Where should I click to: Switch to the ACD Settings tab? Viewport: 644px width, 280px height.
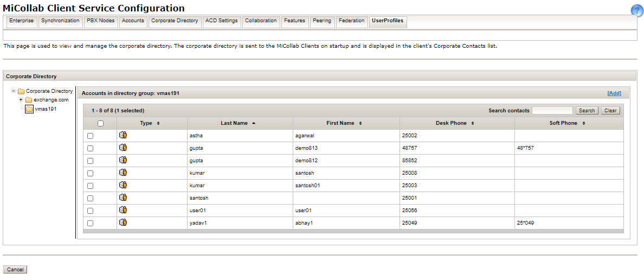pos(221,21)
